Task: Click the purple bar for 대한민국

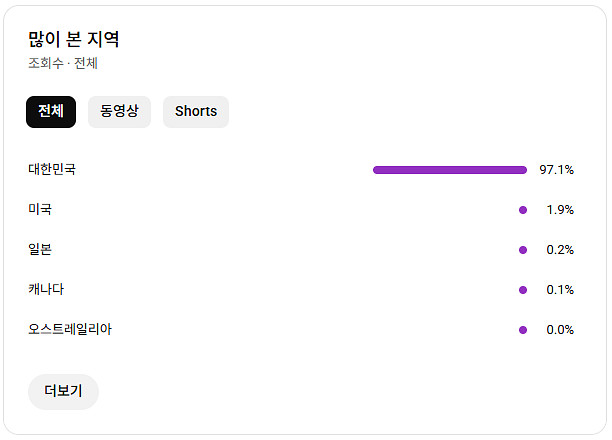Action: coord(449,170)
